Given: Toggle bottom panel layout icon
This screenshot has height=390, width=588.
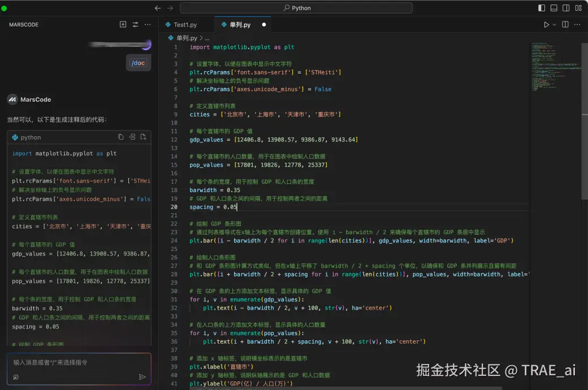Looking at the screenshot, I should click(554, 8).
